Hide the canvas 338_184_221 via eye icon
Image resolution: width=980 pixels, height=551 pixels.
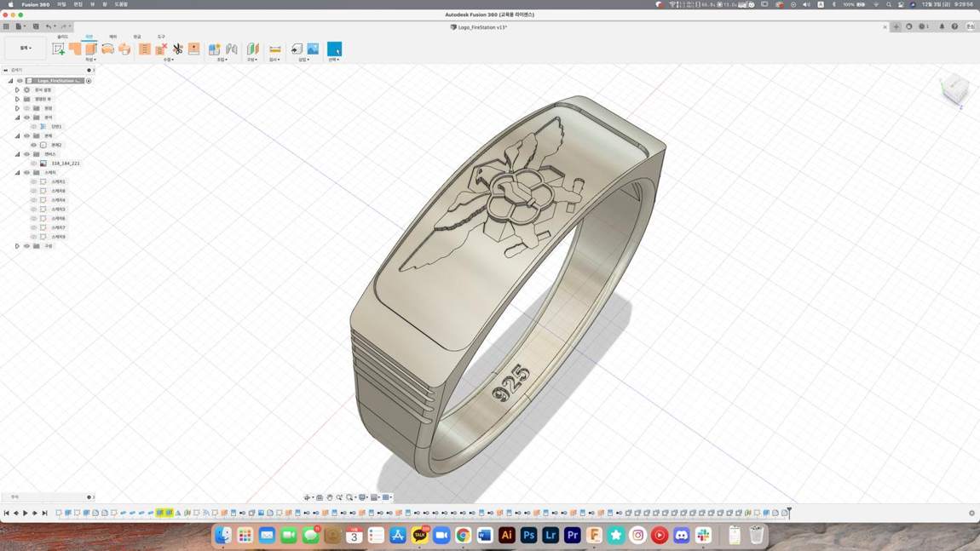[x=34, y=163]
